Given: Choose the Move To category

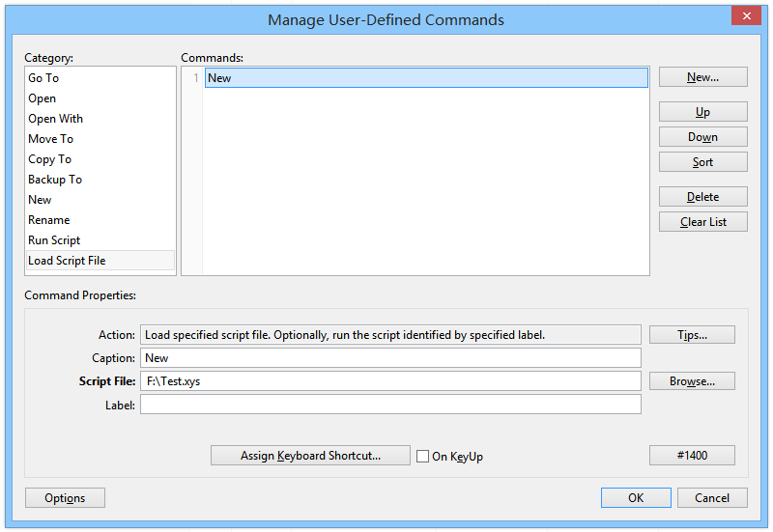Looking at the screenshot, I should 50,139.
